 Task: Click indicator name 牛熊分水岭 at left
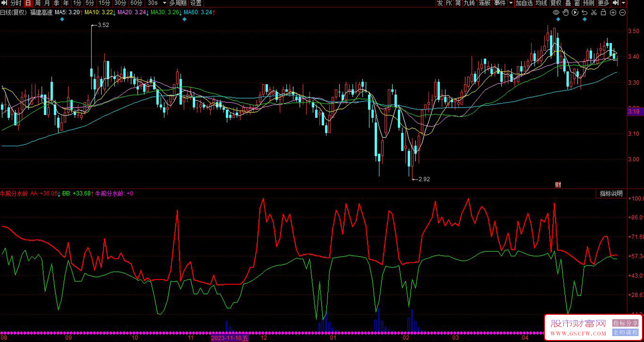click(14, 194)
